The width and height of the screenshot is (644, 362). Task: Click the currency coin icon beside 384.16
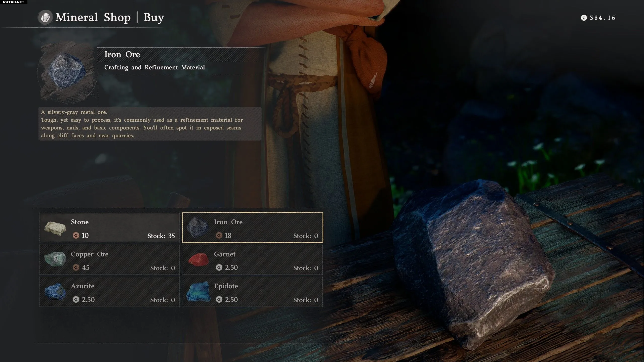tap(584, 18)
